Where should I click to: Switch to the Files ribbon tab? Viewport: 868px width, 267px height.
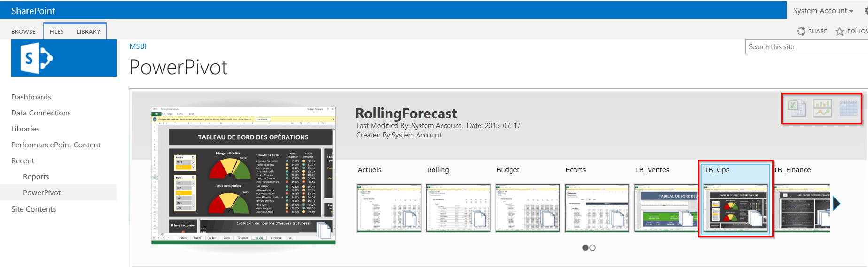[57, 32]
